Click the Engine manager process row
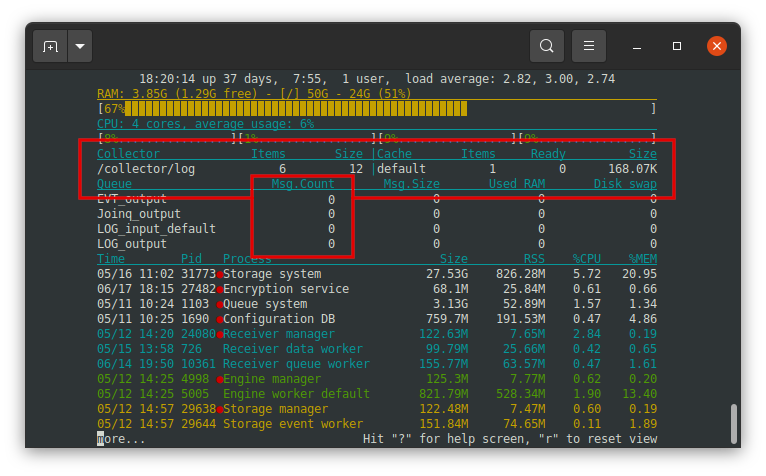The image size is (766, 476). click(377, 379)
